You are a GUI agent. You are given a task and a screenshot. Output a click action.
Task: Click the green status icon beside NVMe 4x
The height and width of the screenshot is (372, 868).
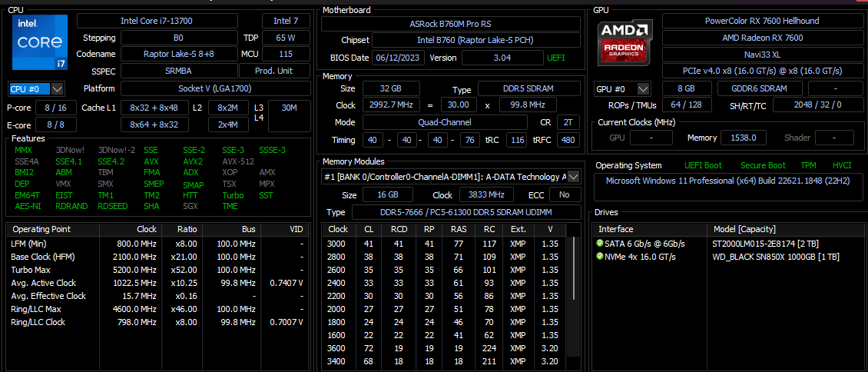[x=599, y=257]
